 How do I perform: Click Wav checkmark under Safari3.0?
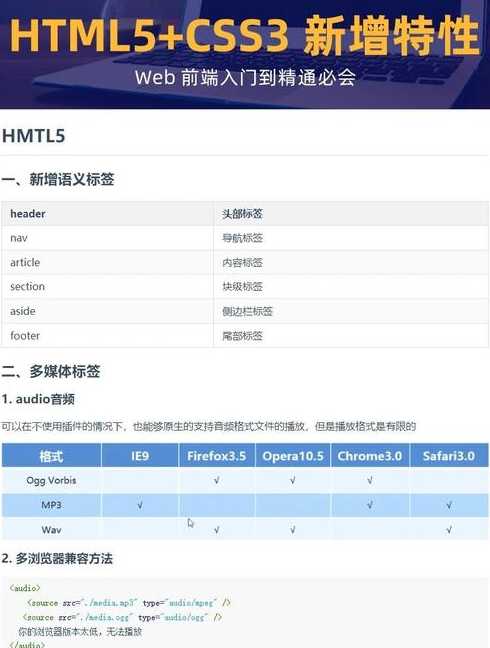tap(449, 530)
